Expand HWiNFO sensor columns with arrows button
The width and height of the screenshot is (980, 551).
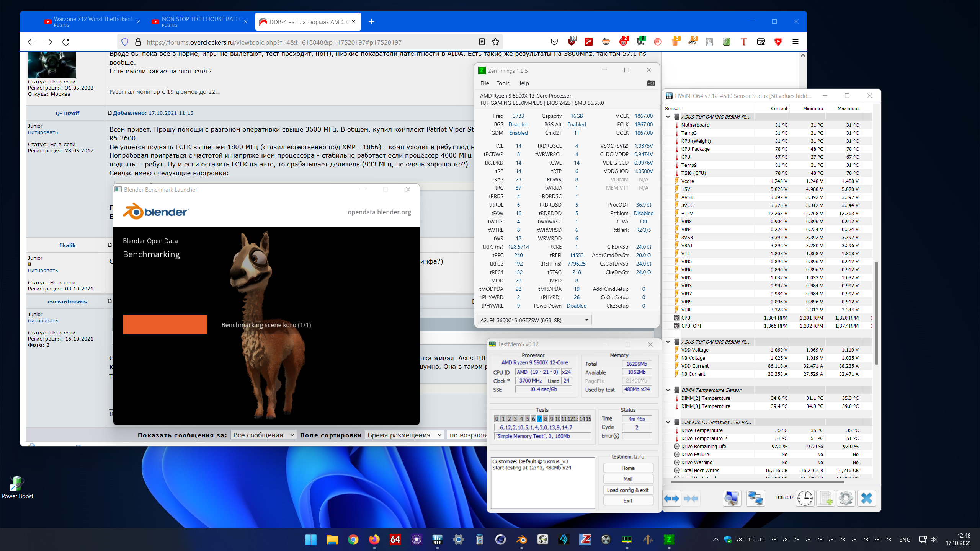(671, 498)
